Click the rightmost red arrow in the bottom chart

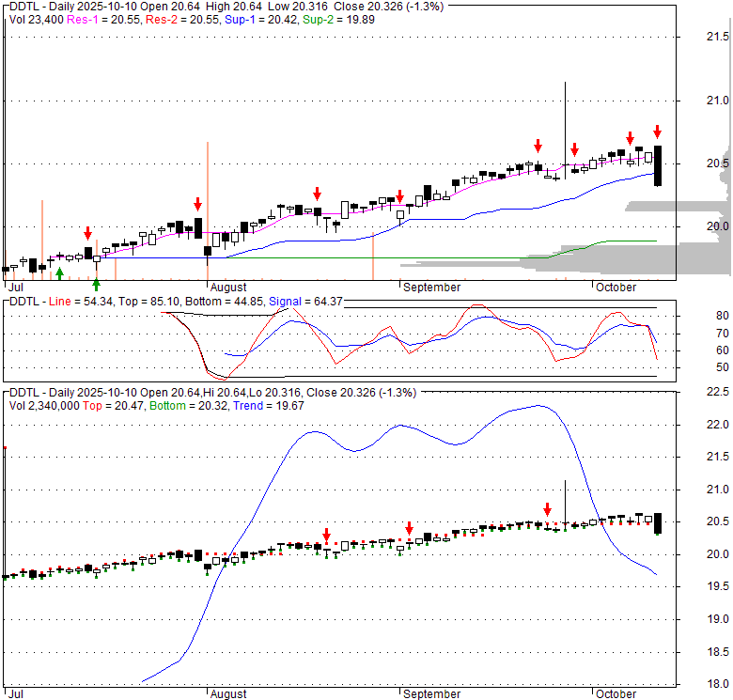[x=547, y=508]
